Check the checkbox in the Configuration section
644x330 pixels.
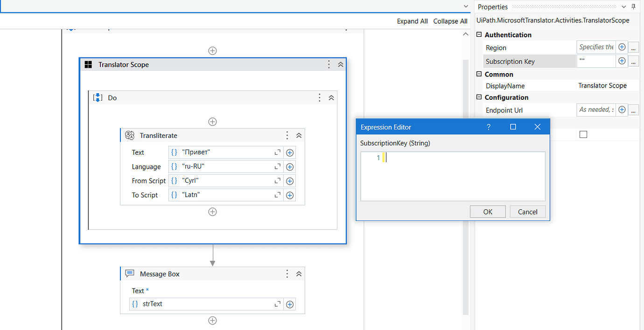pyautogui.click(x=583, y=134)
